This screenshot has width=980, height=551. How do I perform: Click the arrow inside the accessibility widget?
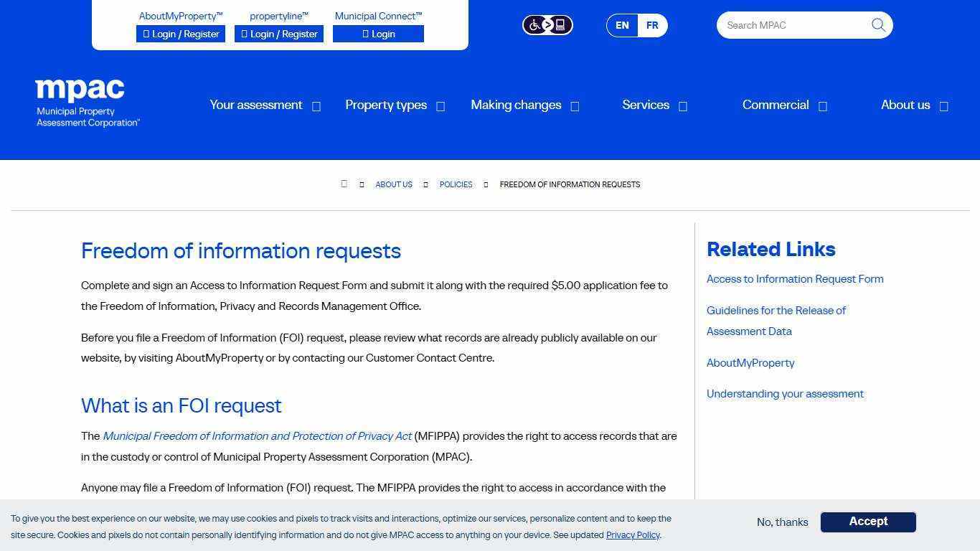coord(547,24)
